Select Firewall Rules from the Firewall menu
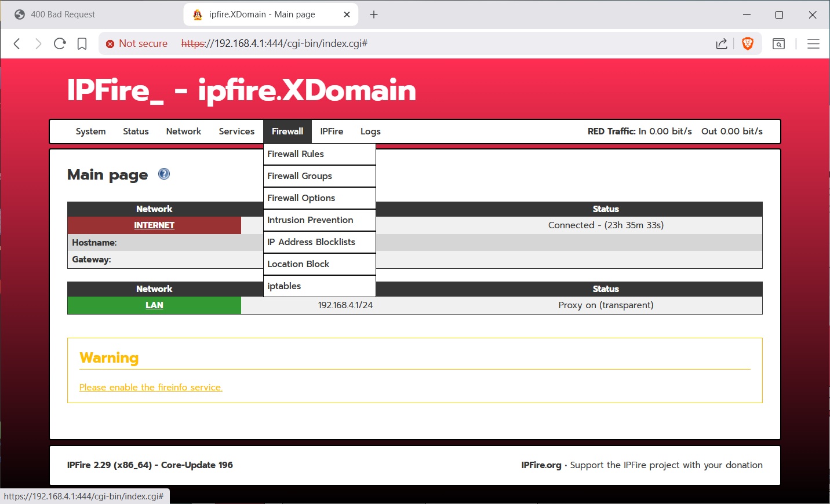830x504 pixels. tap(296, 154)
